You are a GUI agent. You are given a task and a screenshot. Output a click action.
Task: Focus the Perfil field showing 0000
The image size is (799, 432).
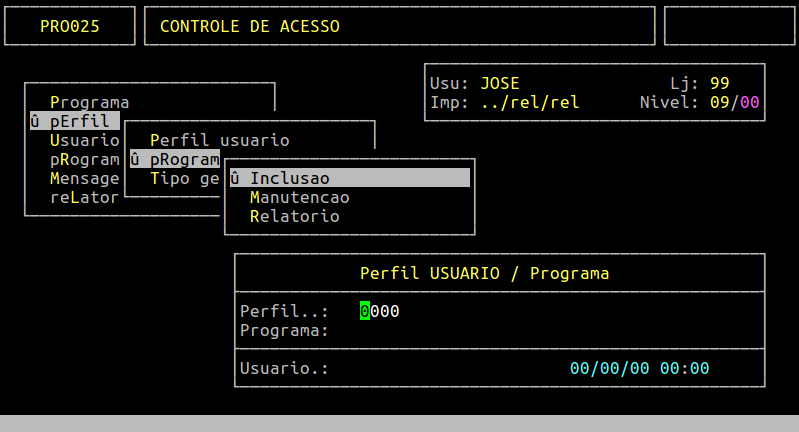pos(380,311)
